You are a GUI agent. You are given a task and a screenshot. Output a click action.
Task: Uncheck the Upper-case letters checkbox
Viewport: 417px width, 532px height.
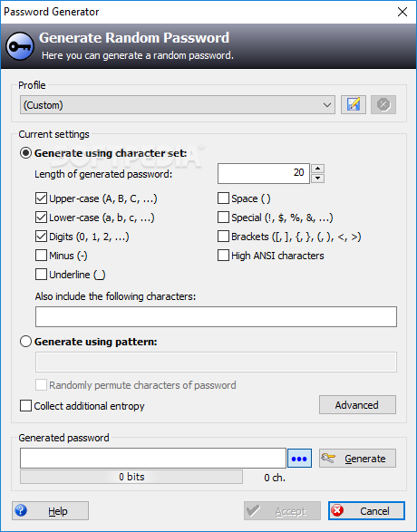pyautogui.click(x=41, y=198)
